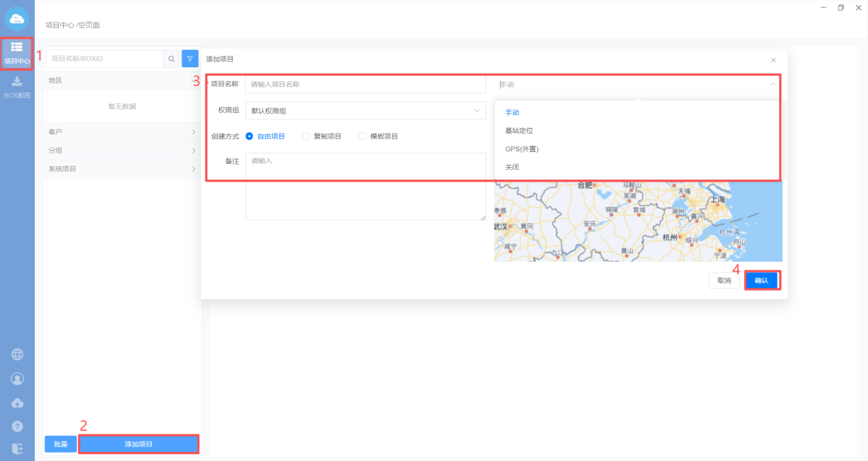Viewport: 868px width, 461px height.
Task: Open the help question mark icon
Action: point(17,426)
